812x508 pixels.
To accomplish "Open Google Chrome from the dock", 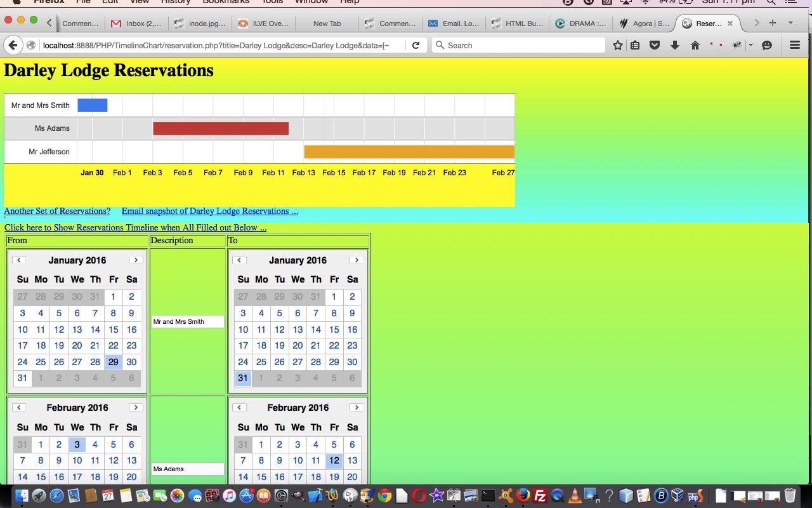I will click(384, 495).
